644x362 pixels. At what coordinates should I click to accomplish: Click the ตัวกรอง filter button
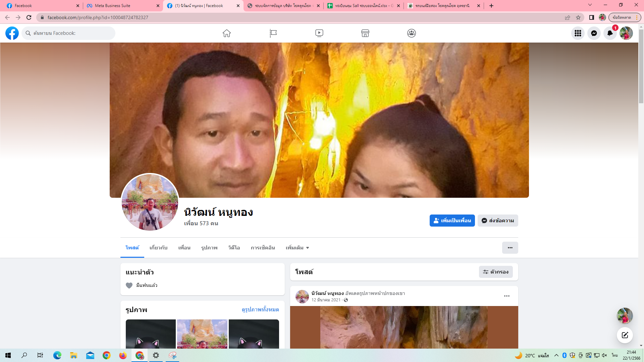(496, 272)
